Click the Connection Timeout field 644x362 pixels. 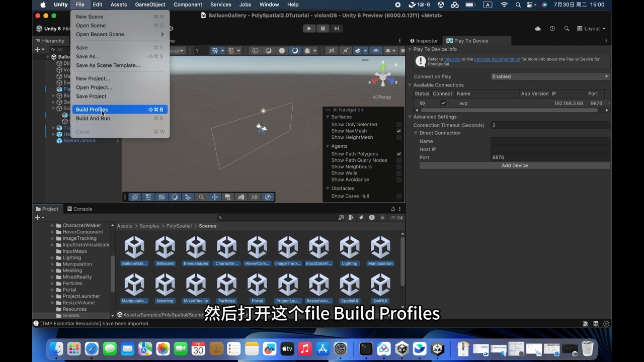click(550, 125)
